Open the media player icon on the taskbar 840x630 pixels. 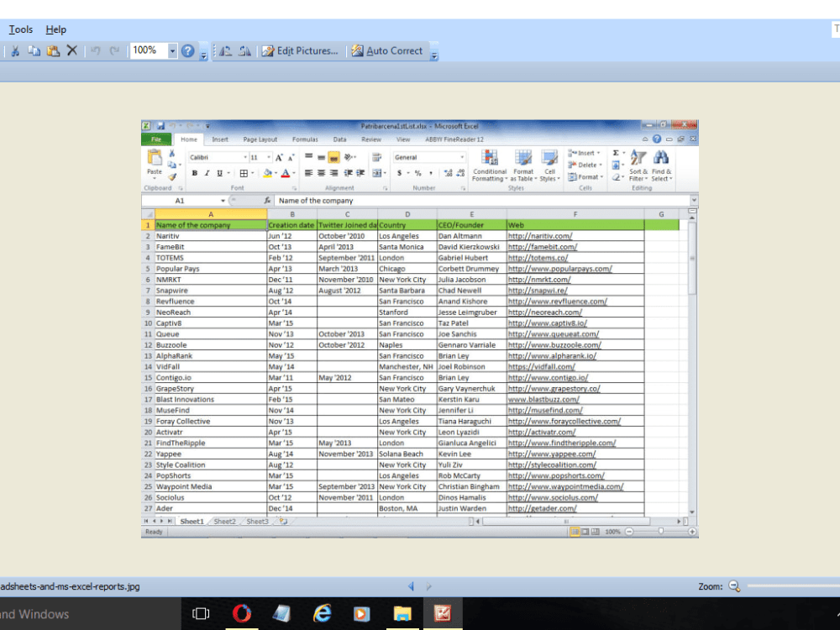[x=361, y=613]
